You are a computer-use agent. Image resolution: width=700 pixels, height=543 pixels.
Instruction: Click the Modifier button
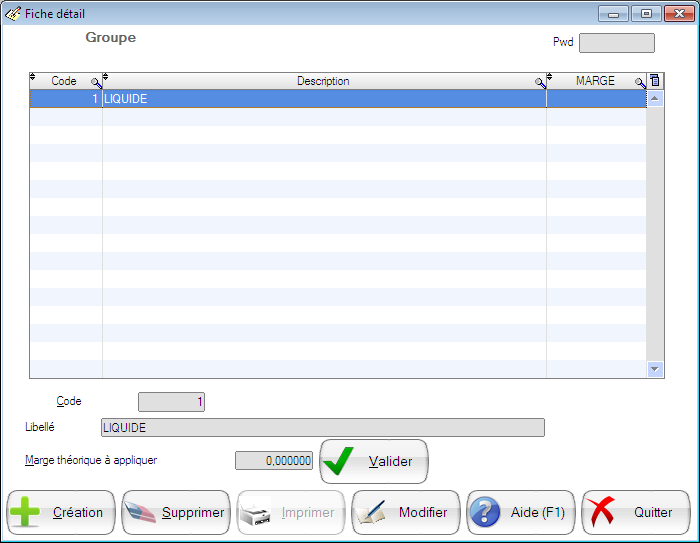point(406,513)
